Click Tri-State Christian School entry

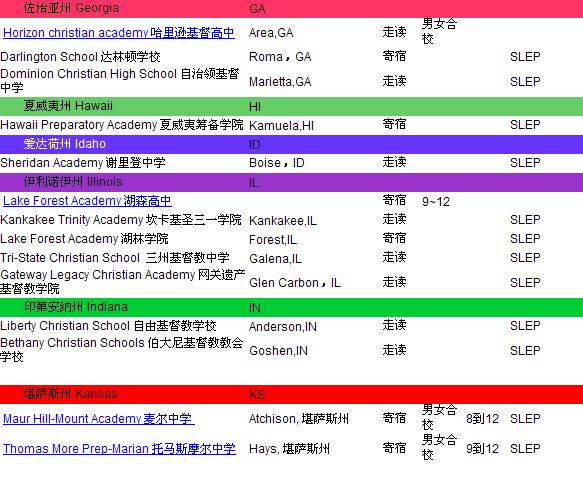point(115,258)
